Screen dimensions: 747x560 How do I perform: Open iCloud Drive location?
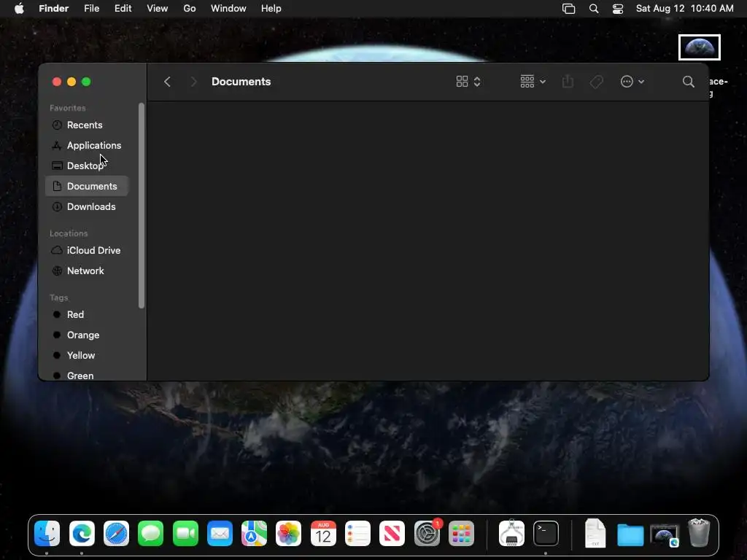87,250
